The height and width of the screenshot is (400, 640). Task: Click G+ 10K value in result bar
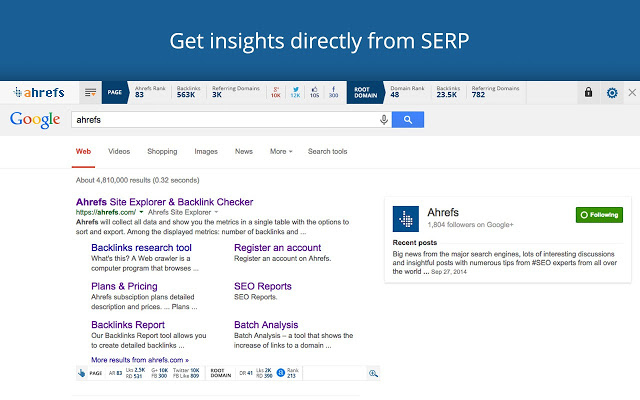(159, 370)
